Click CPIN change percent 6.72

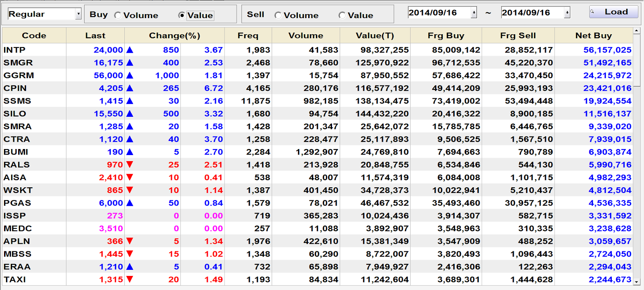214,88
